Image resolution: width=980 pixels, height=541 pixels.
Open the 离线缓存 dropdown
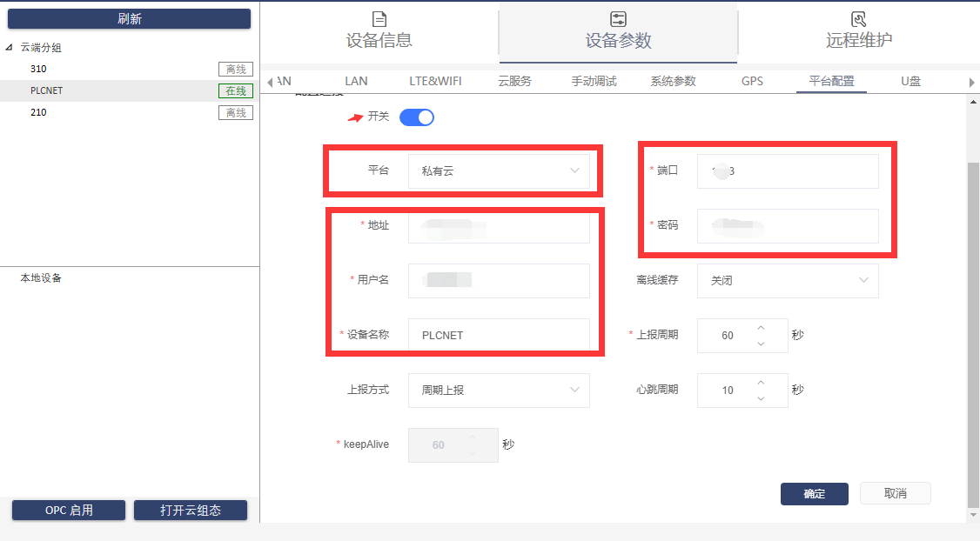click(x=787, y=281)
